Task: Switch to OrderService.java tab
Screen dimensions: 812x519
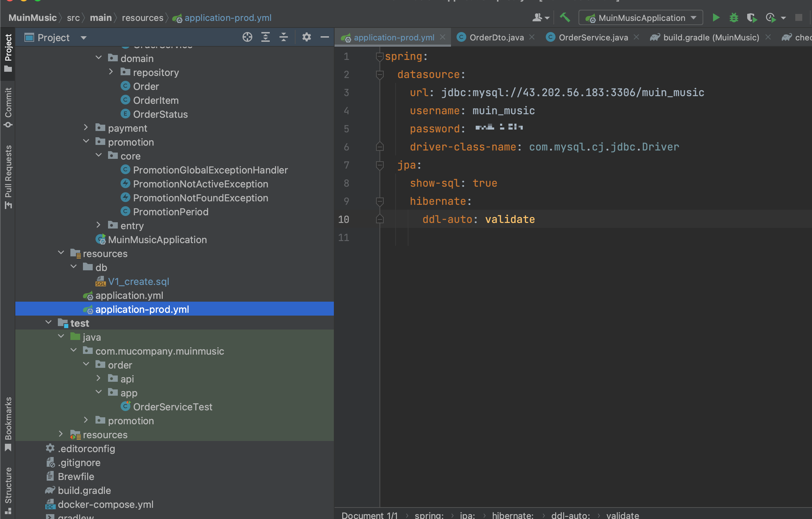Action: pyautogui.click(x=593, y=37)
